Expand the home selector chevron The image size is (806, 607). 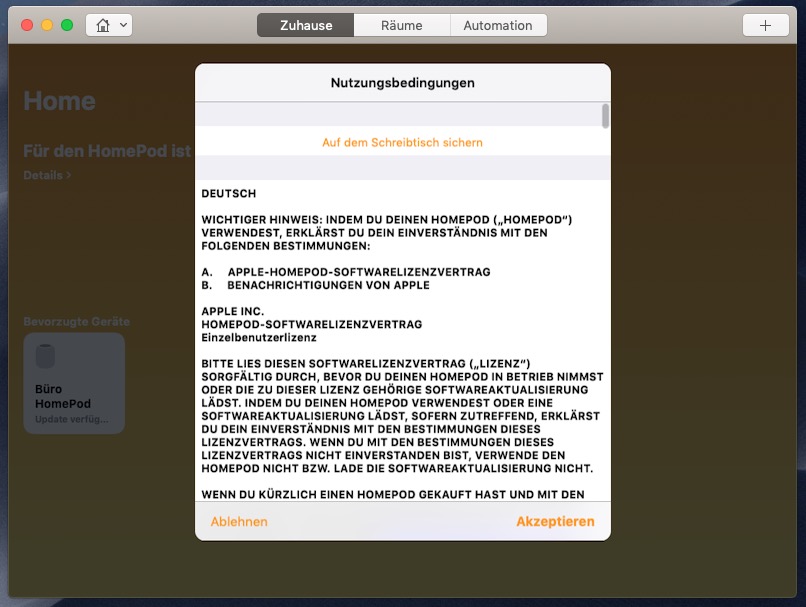click(123, 25)
